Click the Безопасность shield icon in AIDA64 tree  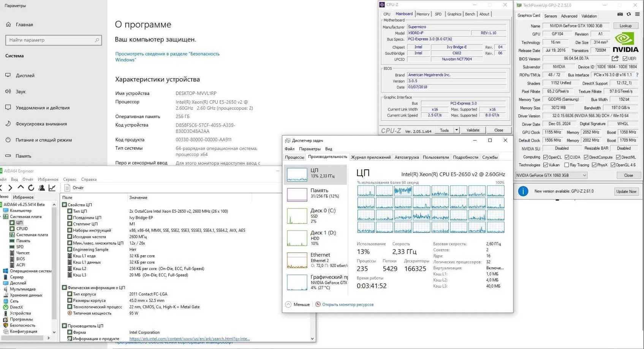coord(6,325)
